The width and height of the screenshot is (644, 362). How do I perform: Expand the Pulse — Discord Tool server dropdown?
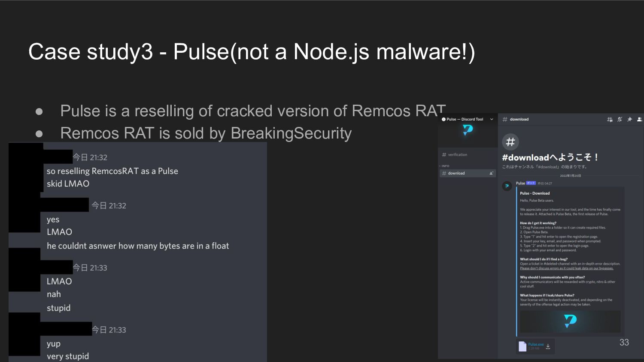pos(492,119)
